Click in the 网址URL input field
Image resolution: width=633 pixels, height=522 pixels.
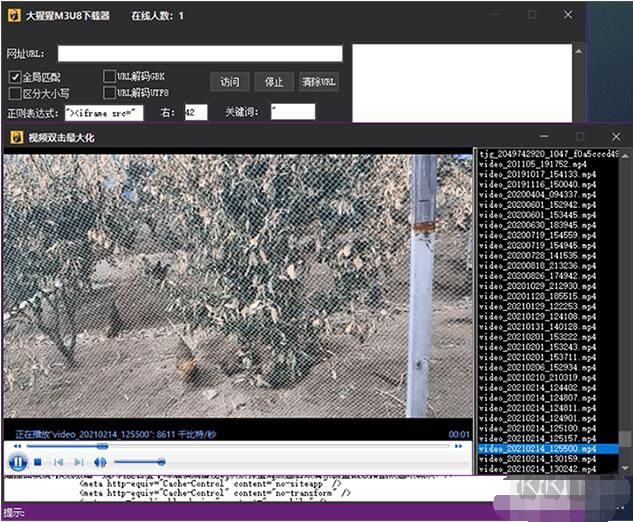click(x=200, y=54)
